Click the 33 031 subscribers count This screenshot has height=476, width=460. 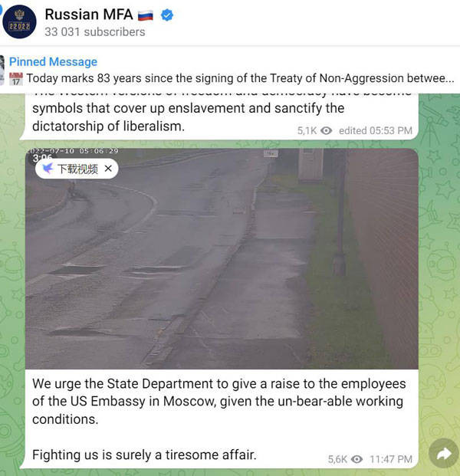point(95,32)
